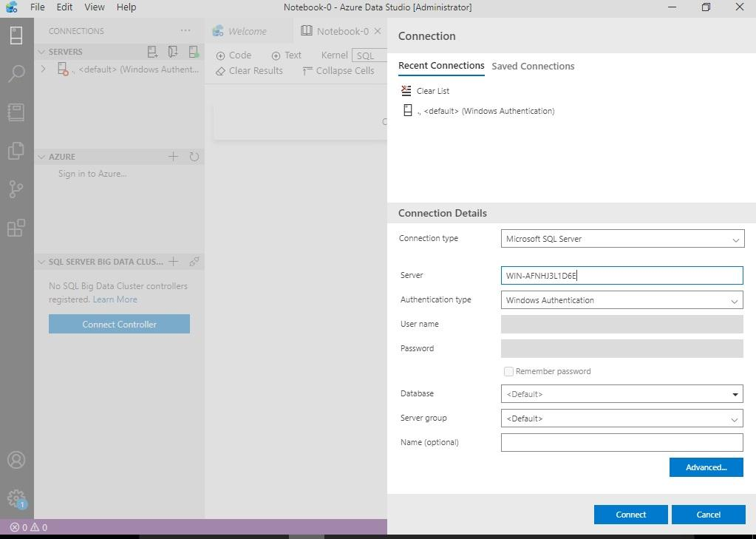This screenshot has height=539, width=756.
Task: Open the Database dropdown
Action: [x=622, y=394]
